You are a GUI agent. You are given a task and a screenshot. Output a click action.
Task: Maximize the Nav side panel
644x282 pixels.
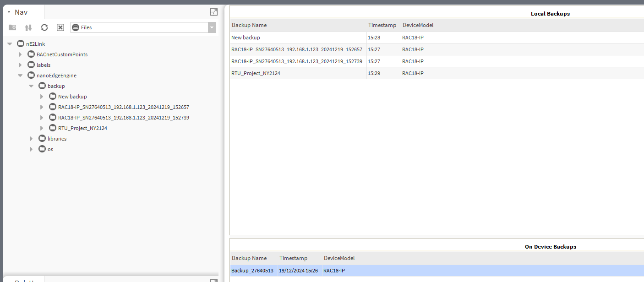click(x=213, y=12)
